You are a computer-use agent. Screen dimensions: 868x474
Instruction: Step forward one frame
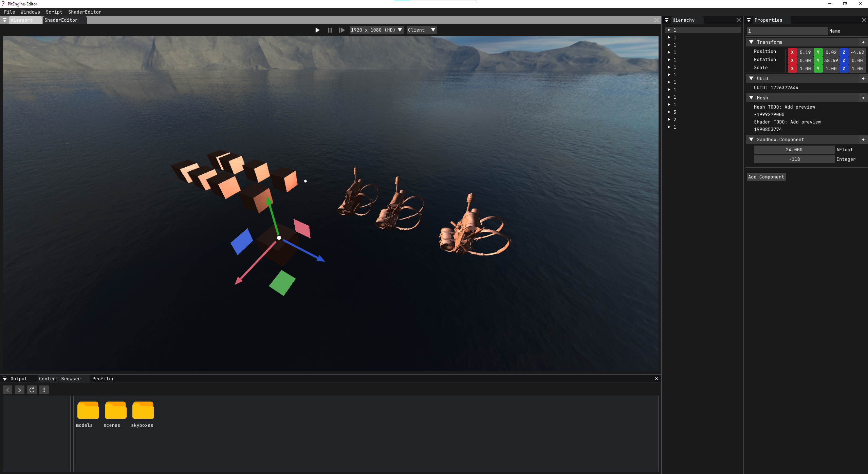[341, 30]
